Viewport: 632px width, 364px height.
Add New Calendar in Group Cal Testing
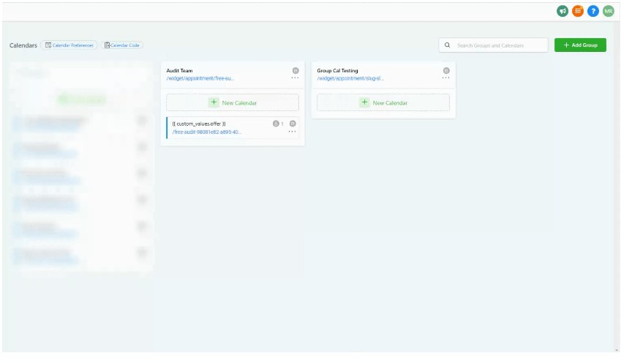tap(383, 102)
